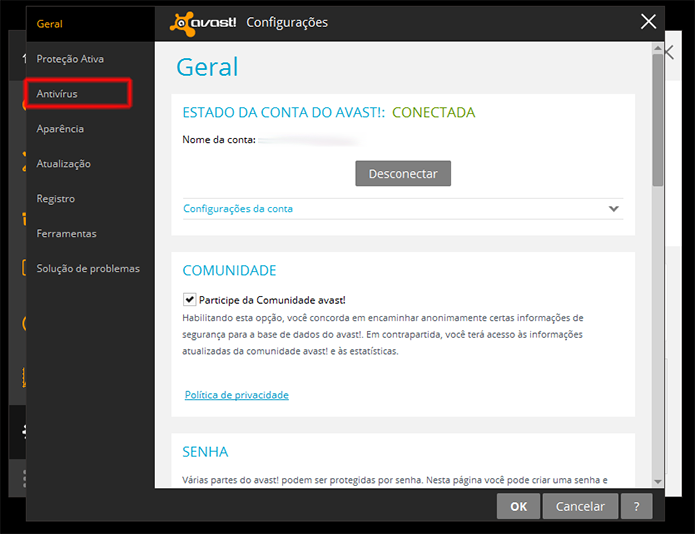Click the help question mark button
The width and height of the screenshot is (695, 534).
pyautogui.click(x=636, y=506)
